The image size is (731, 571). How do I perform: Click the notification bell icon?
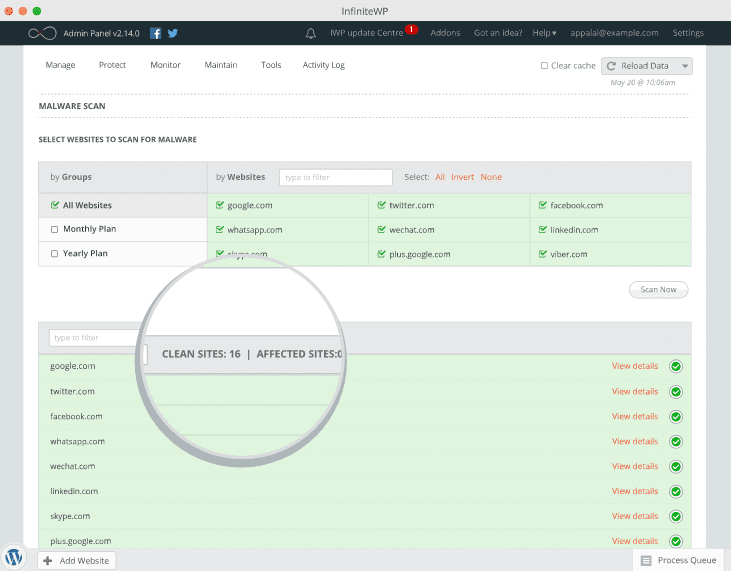(x=311, y=33)
